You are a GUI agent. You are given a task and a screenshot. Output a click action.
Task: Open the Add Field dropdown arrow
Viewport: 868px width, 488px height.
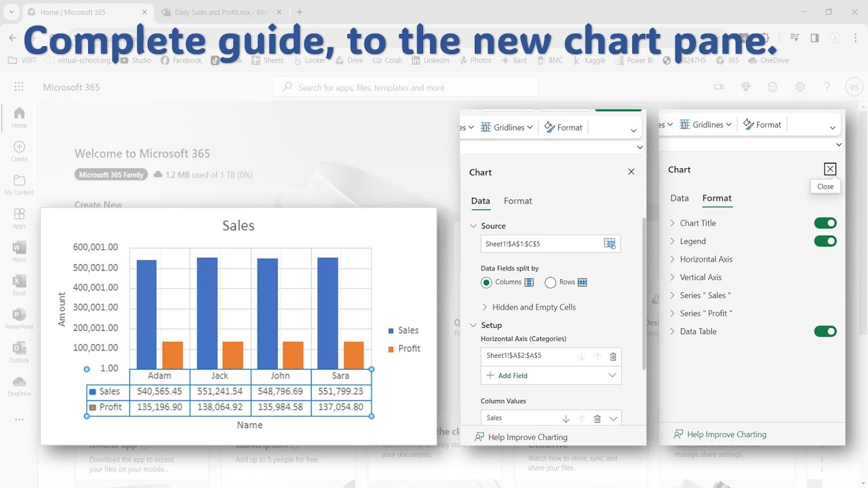point(612,375)
